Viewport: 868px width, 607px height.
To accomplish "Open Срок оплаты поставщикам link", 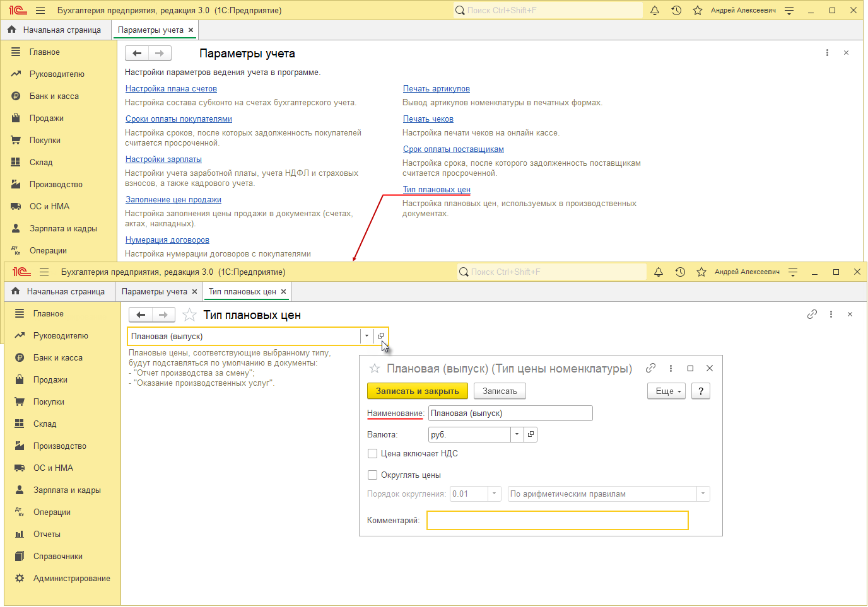I will [x=454, y=149].
